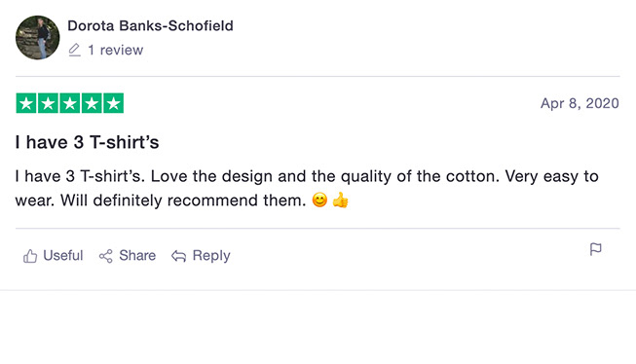The image size is (636, 364).
Task: Click the third green rating star
Action: click(x=70, y=103)
